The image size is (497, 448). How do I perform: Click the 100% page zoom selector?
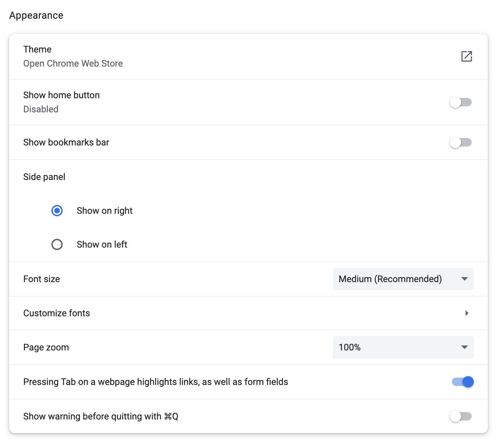(x=403, y=347)
